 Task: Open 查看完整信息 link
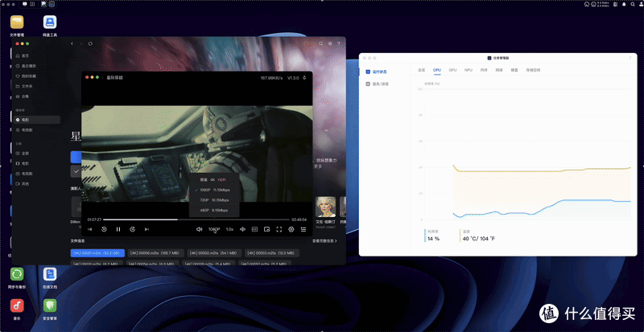[x=324, y=241]
